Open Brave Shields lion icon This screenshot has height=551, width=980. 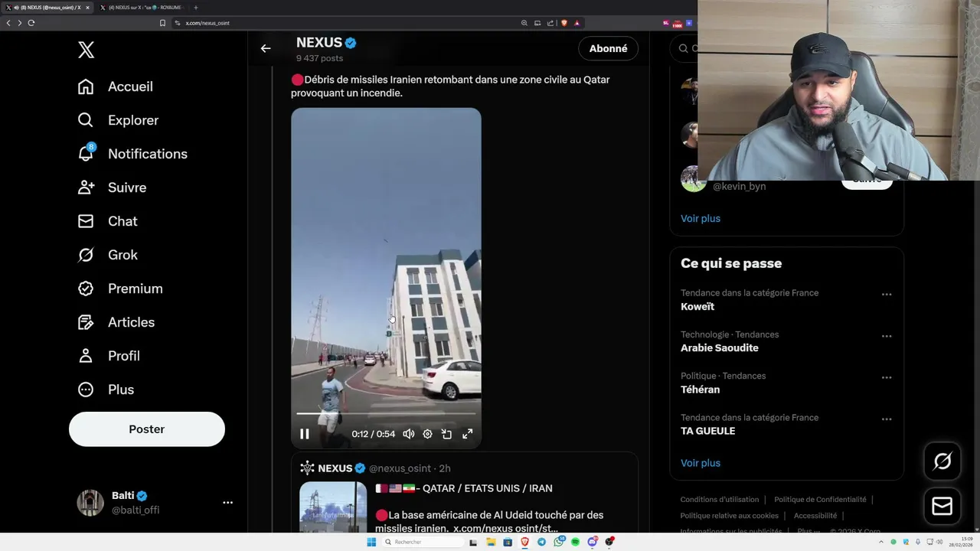click(564, 23)
